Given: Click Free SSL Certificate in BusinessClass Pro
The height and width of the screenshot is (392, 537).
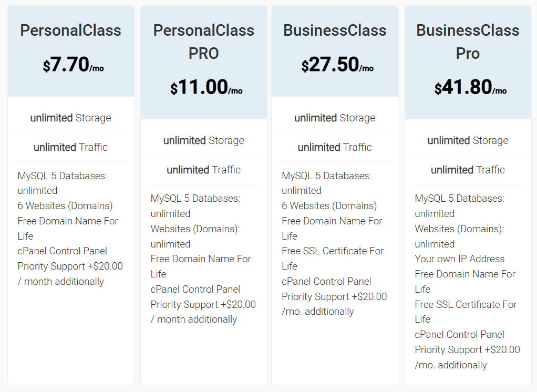Looking at the screenshot, I should (x=466, y=304).
